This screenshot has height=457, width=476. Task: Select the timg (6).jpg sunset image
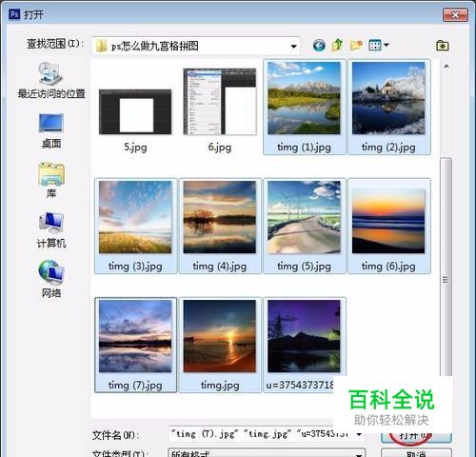388,221
